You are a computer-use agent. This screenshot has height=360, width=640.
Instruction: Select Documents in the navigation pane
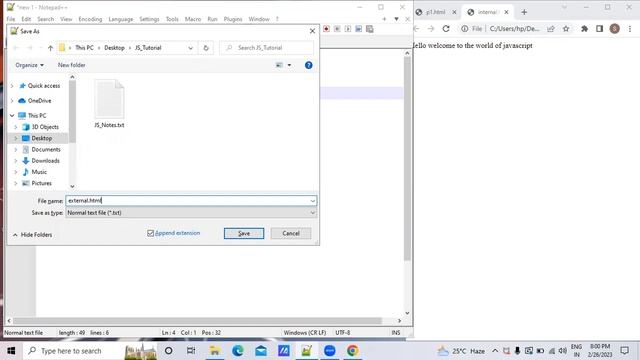pos(46,149)
